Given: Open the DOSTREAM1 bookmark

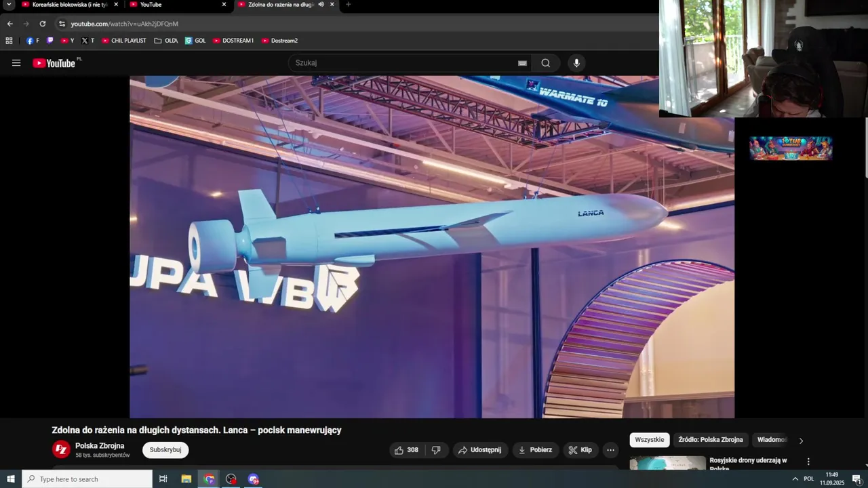Looking at the screenshot, I should click(x=233, y=41).
